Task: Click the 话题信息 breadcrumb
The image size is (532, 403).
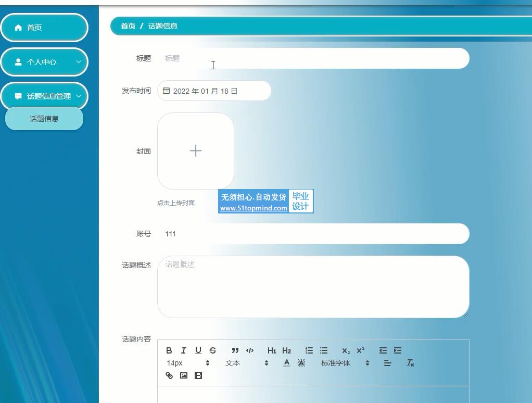Action: tap(163, 26)
